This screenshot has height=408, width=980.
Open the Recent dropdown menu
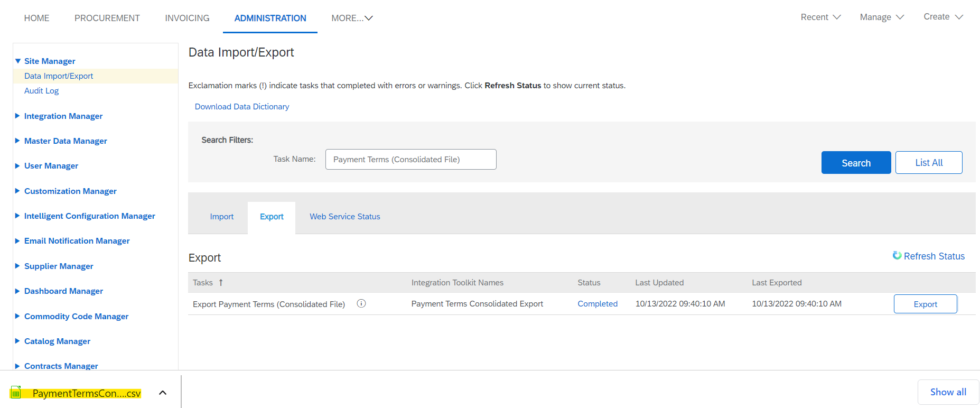pos(820,17)
